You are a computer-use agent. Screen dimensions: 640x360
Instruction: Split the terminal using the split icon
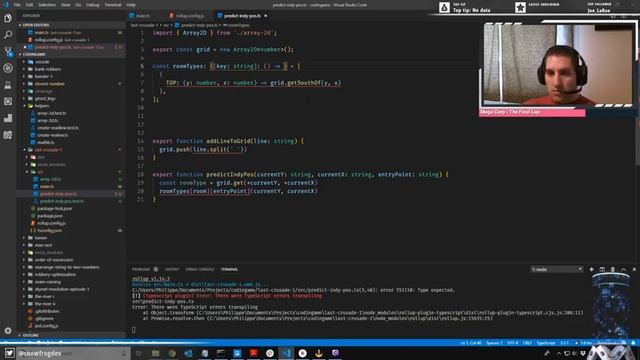(602, 269)
